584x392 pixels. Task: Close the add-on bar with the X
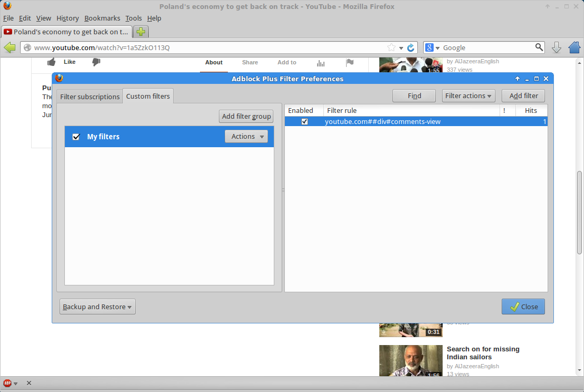tap(29, 383)
